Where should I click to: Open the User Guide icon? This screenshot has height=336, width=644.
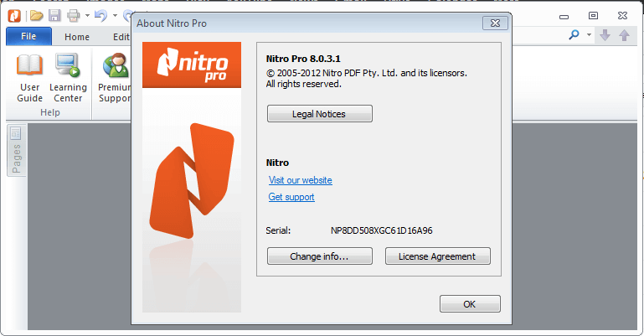click(x=29, y=78)
